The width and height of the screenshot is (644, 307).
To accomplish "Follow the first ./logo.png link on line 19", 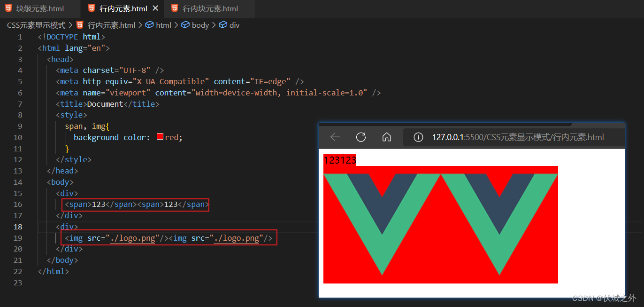I will (x=132, y=238).
